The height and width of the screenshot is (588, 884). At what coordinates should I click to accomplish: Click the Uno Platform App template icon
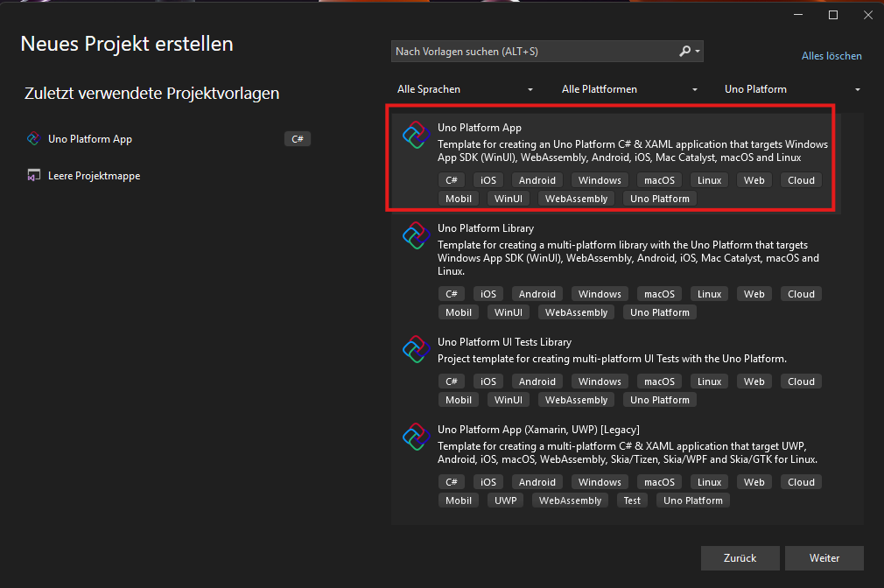[415, 136]
